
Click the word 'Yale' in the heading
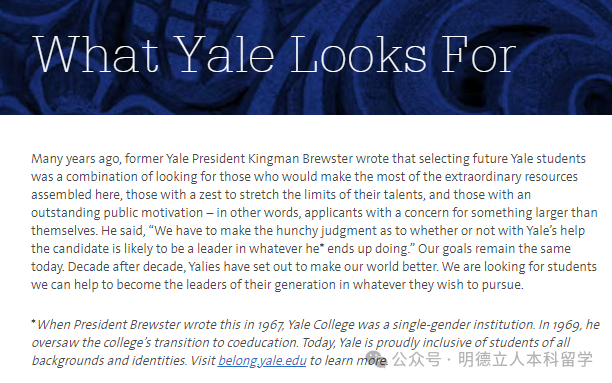(224, 54)
